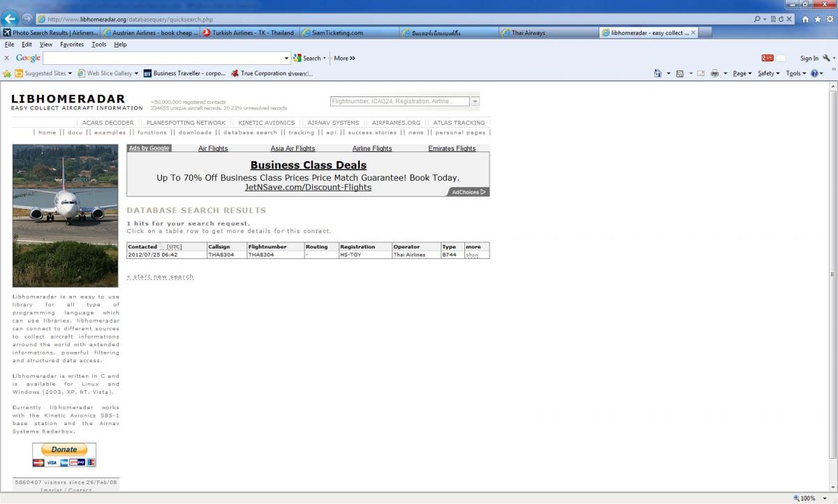838x504 pixels.
Task: Open the Favorites menu
Action: coord(72,45)
